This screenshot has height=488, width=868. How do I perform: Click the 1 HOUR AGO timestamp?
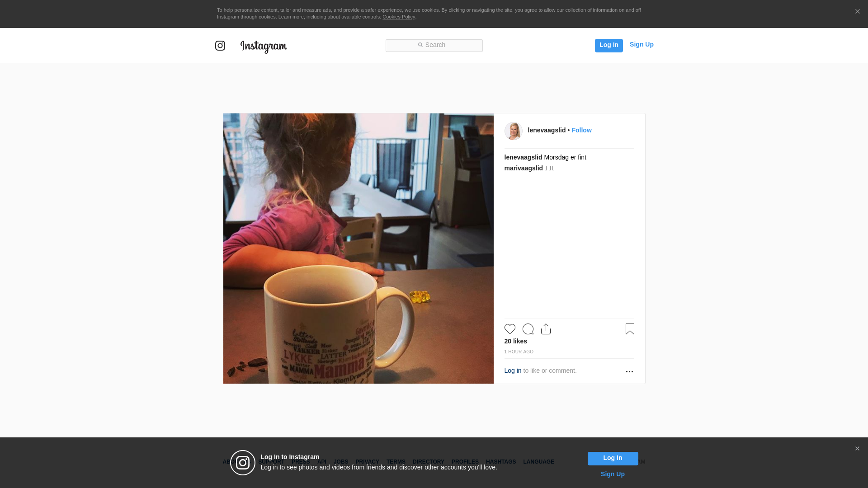(519, 352)
